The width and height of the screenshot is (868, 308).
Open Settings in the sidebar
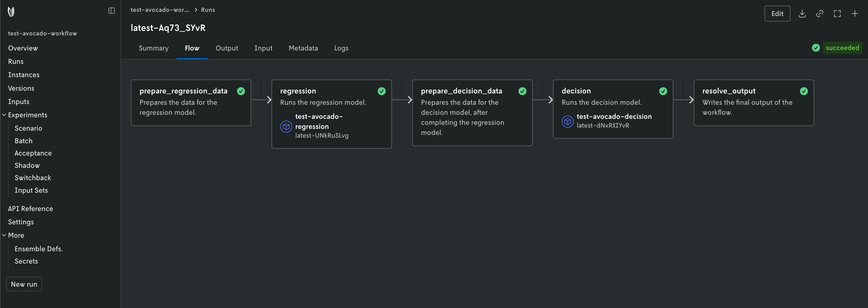point(21,222)
